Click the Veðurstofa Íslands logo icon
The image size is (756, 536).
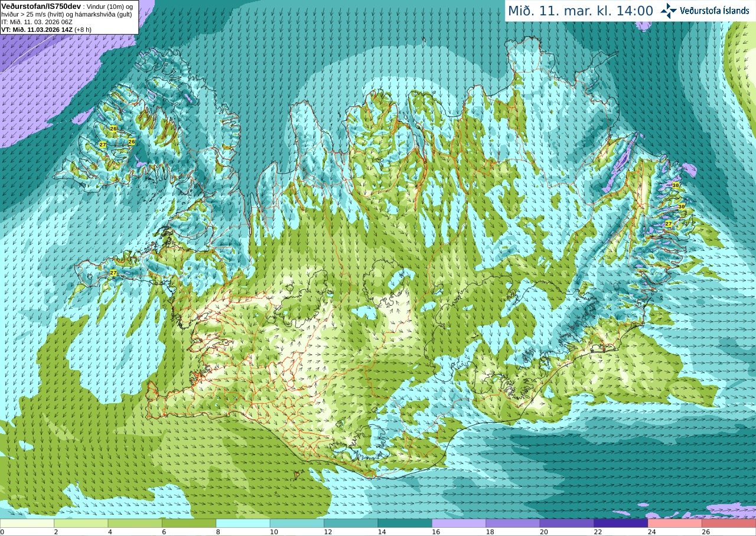(x=669, y=11)
